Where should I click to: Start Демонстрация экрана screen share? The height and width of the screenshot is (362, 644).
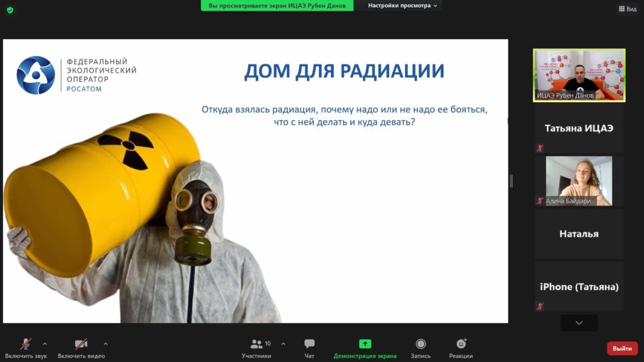[x=365, y=347]
